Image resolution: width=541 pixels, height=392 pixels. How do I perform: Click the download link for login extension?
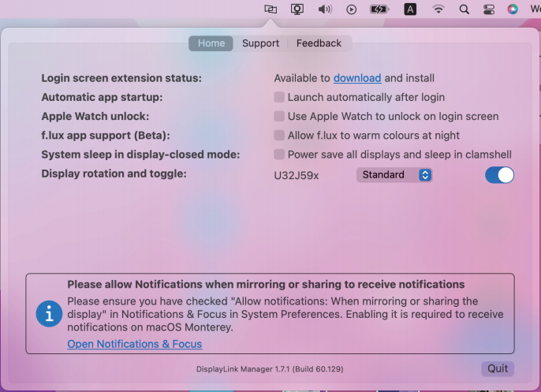click(357, 78)
